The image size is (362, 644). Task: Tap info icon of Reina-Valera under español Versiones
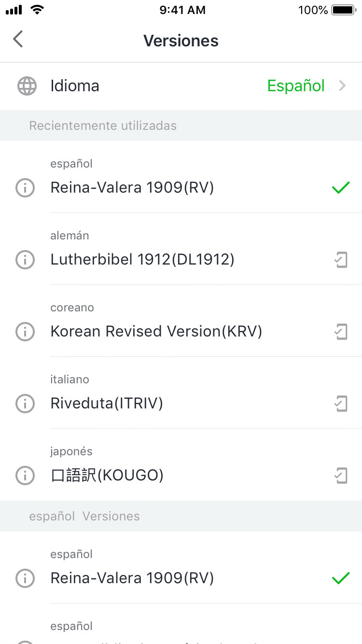25,578
